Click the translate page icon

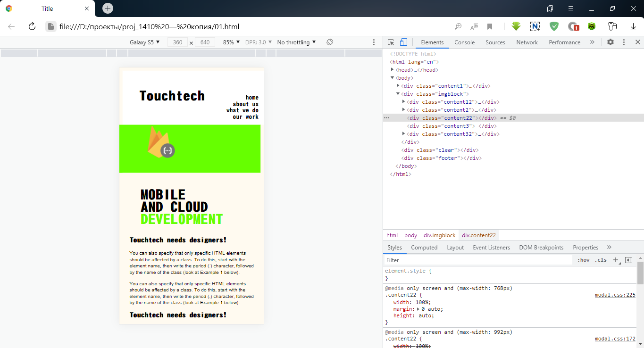point(474,26)
